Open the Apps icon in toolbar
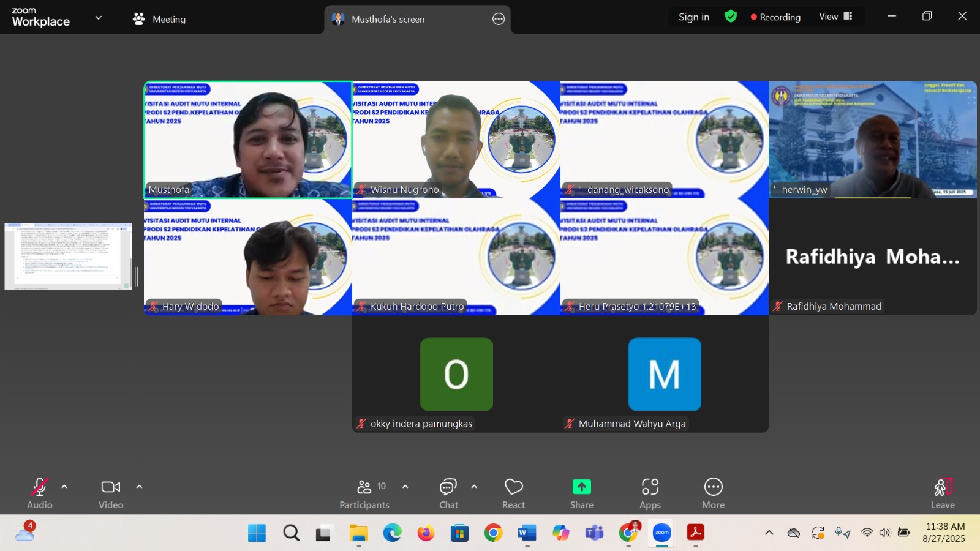 tap(650, 487)
